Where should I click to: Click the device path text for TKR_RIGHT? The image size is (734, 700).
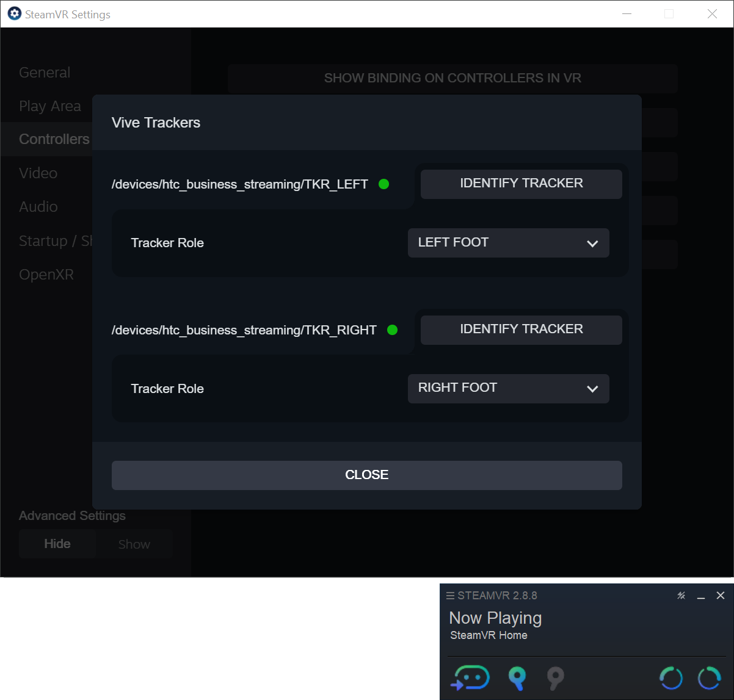244,330
